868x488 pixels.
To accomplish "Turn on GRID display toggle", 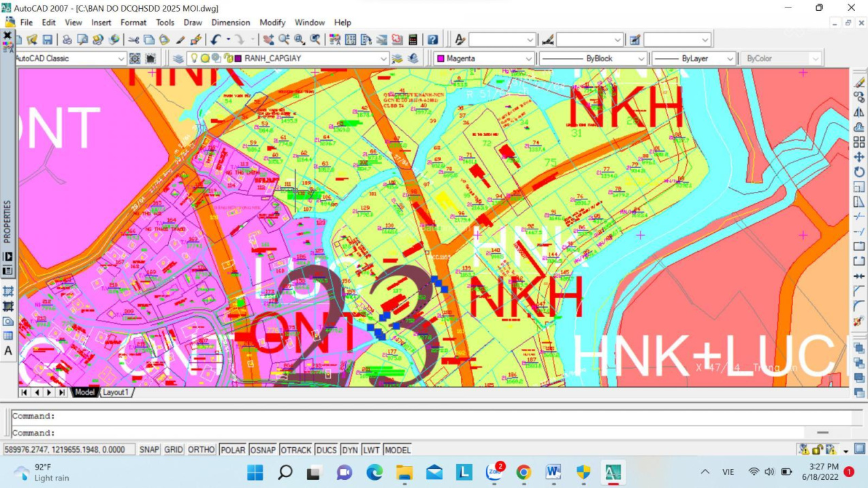I will click(x=174, y=450).
